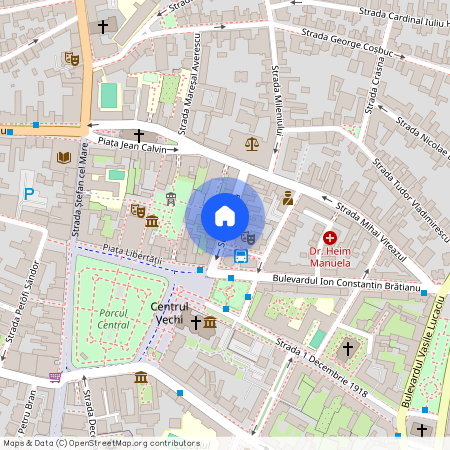This screenshot has height=450, width=450.
Task: Click the Dr. Heim Manuela text label
Action: tap(330, 257)
